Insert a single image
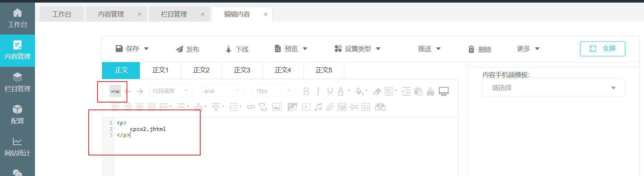644x176 pixels. click(x=277, y=107)
